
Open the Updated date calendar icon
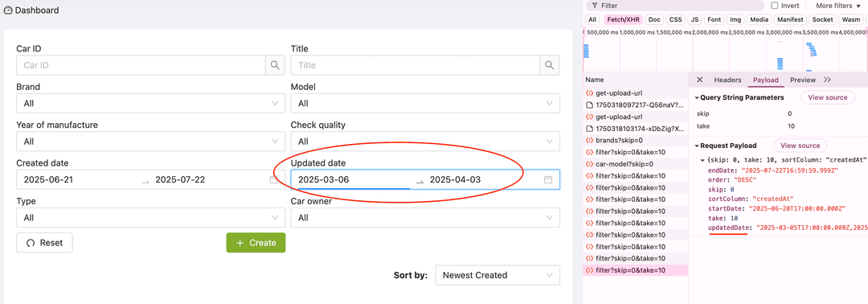[x=548, y=180]
